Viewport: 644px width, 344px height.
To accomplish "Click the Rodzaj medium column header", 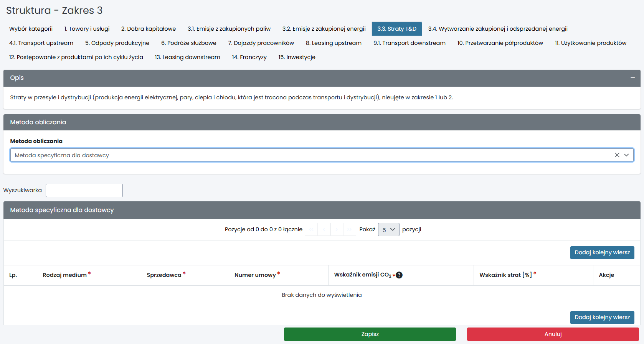I will [64, 275].
